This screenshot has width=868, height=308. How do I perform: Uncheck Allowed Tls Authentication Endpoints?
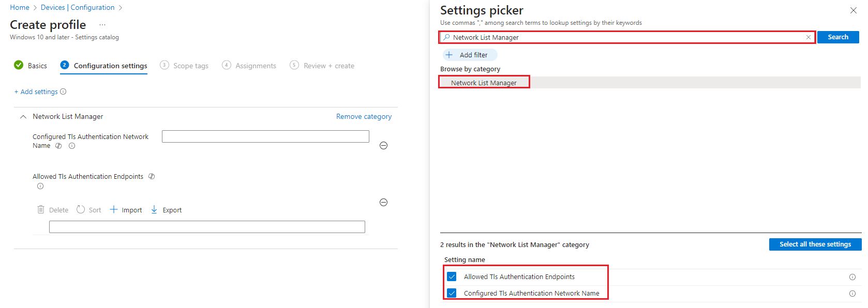pyautogui.click(x=452, y=276)
